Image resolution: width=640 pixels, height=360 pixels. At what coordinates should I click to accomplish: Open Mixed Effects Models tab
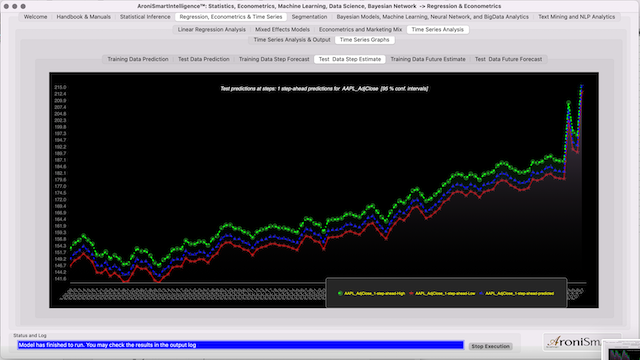click(x=282, y=29)
